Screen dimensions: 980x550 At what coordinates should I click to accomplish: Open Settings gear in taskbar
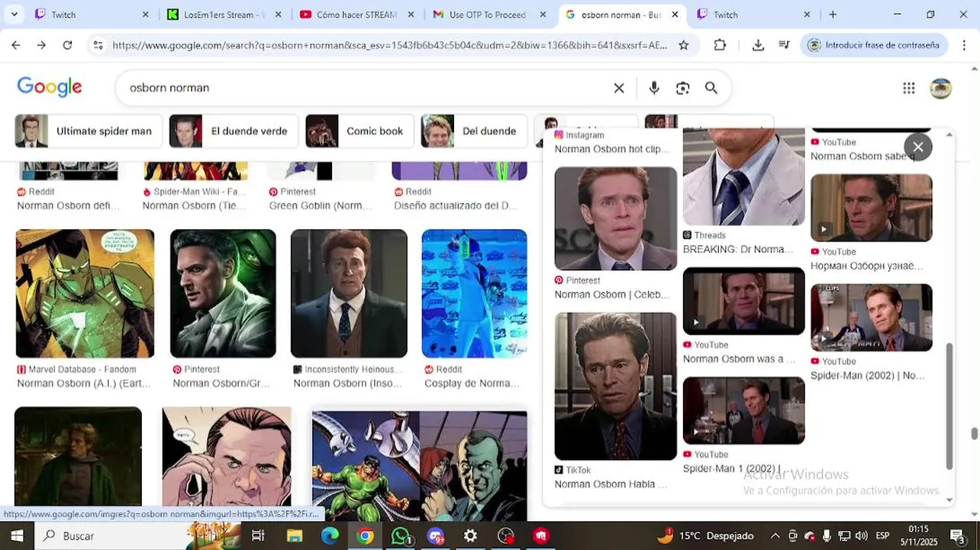[x=471, y=535]
